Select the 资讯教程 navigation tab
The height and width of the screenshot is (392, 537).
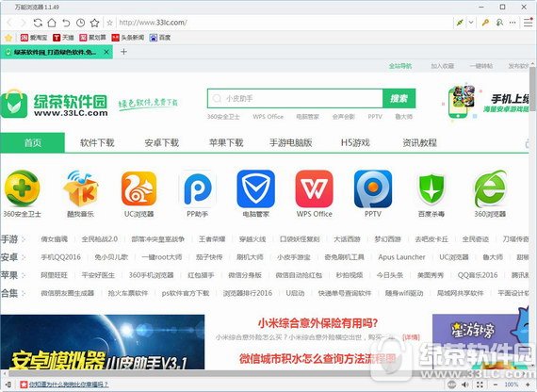pyautogui.click(x=419, y=142)
